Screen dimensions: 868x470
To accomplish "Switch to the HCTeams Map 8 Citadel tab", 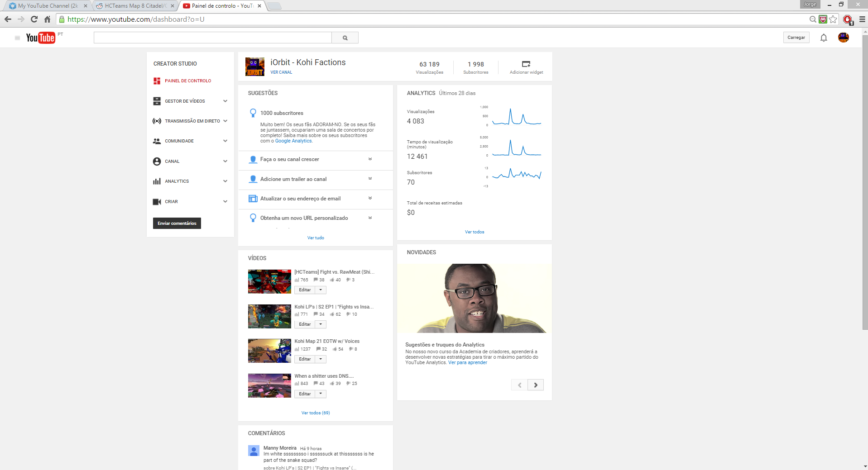I will (x=135, y=6).
